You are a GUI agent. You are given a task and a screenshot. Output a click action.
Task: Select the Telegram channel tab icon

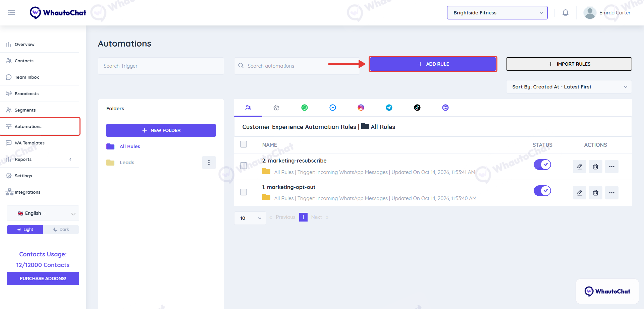(389, 108)
